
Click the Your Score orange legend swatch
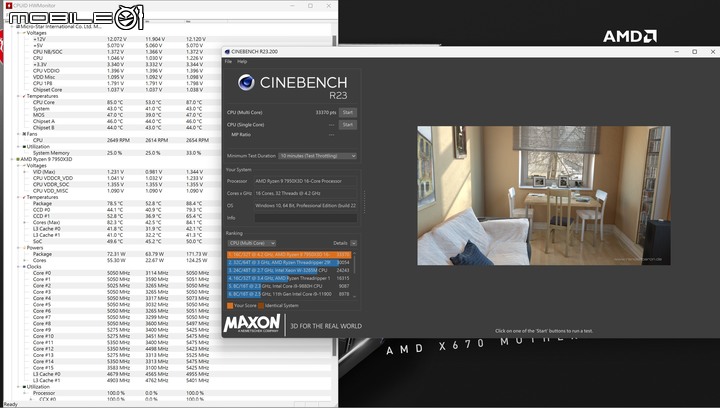[230, 306]
